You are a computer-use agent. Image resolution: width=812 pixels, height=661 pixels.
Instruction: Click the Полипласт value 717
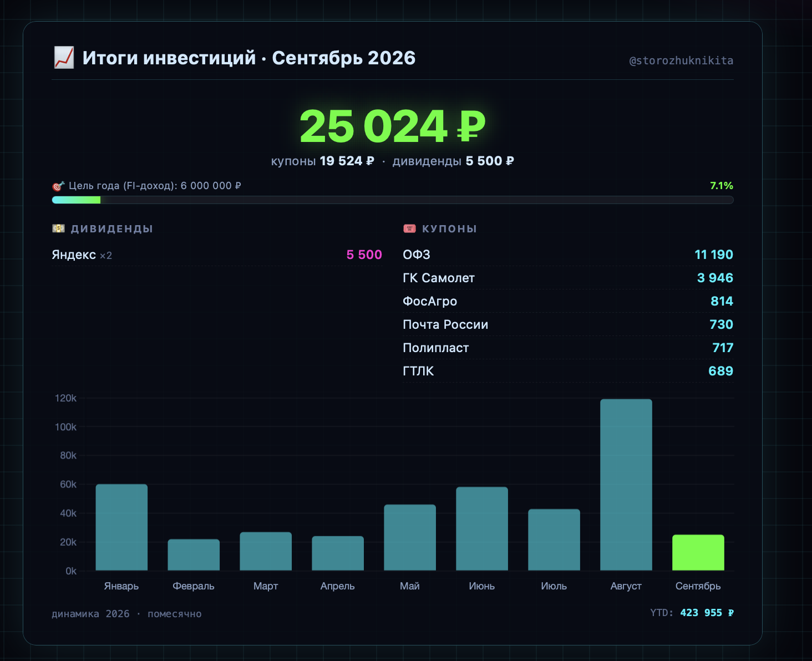pyautogui.click(x=723, y=348)
